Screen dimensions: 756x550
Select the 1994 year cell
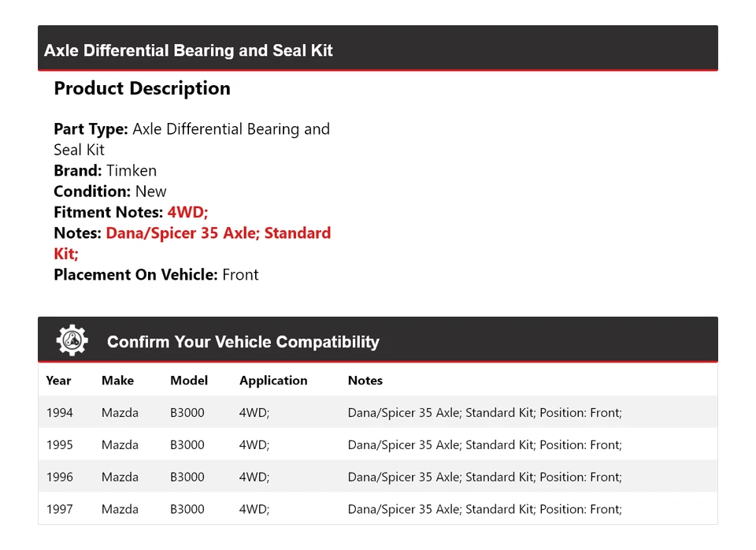tap(59, 413)
